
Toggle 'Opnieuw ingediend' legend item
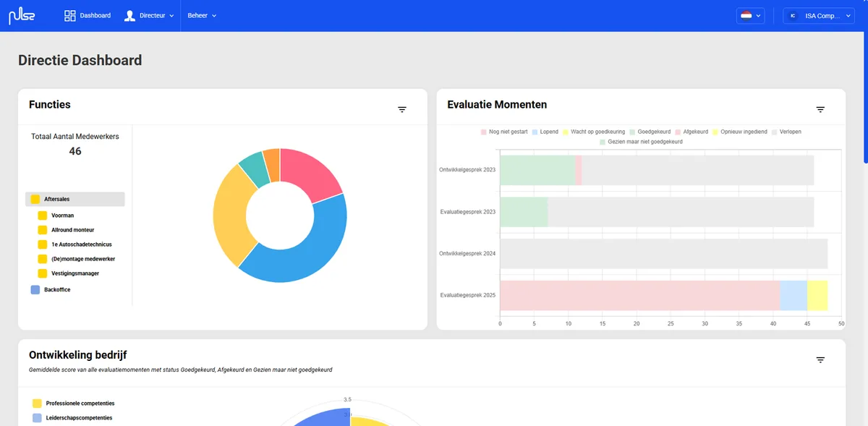[x=740, y=132]
